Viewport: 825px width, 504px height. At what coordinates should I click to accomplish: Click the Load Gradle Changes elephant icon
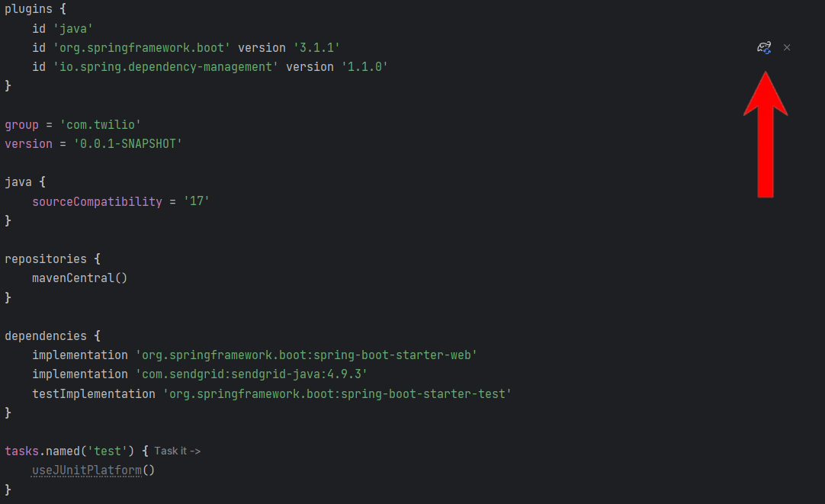point(764,48)
